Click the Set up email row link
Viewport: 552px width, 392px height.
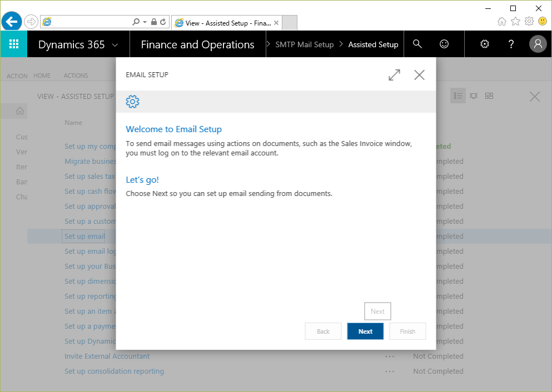(84, 236)
